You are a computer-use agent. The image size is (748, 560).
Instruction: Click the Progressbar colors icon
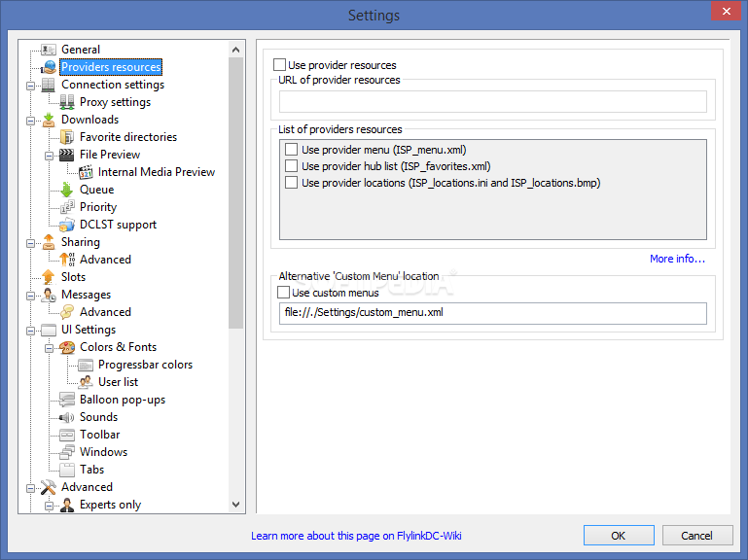coord(86,365)
